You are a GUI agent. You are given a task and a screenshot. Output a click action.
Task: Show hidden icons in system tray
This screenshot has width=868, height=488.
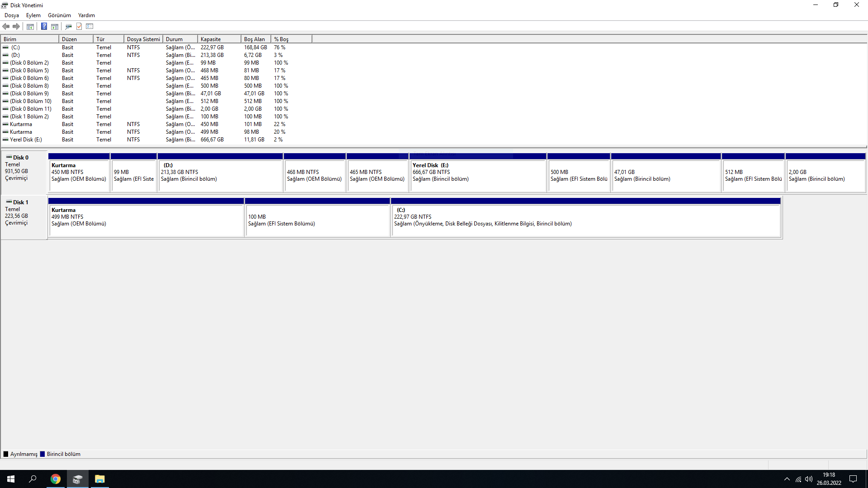[787, 479]
